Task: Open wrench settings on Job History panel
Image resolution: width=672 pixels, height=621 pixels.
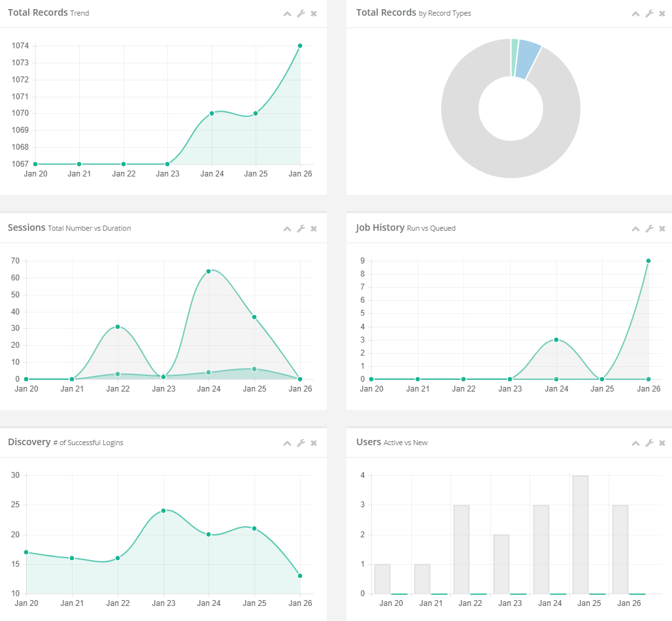Action: [x=649, y=229]
